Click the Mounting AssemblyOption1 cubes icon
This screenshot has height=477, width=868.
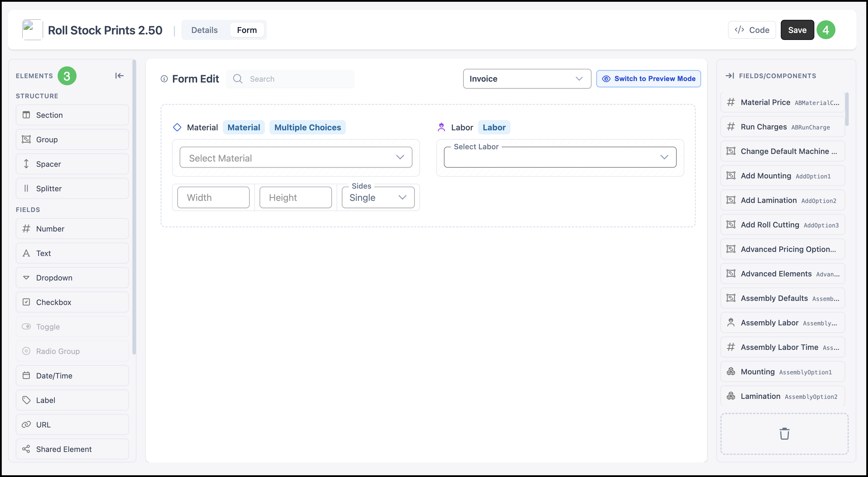point(731,371)
